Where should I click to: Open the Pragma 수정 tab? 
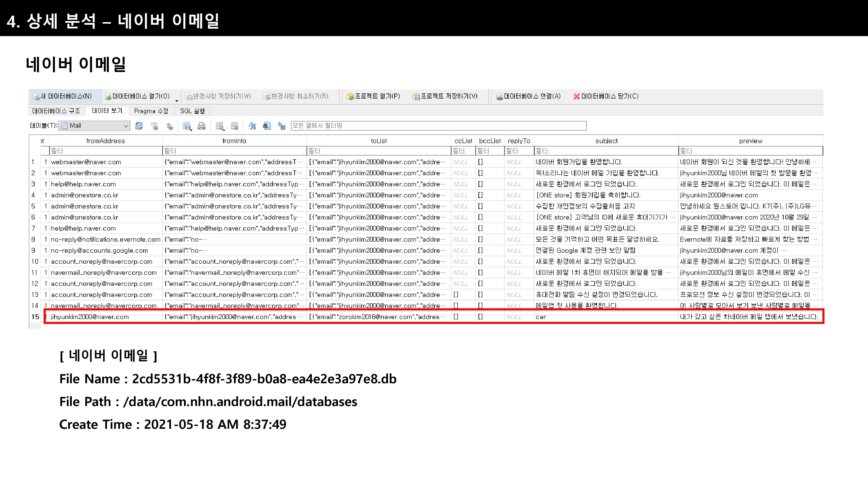click(x=151, y=111)
